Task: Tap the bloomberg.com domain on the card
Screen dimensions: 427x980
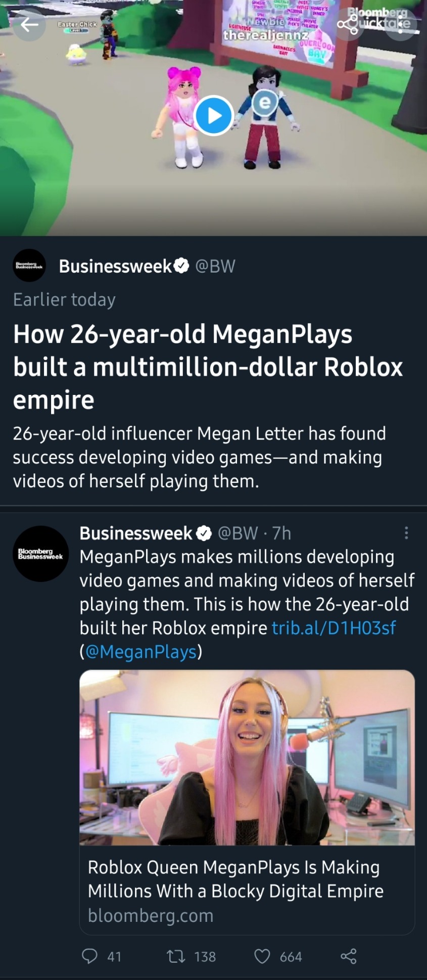Action: [151, 915]
